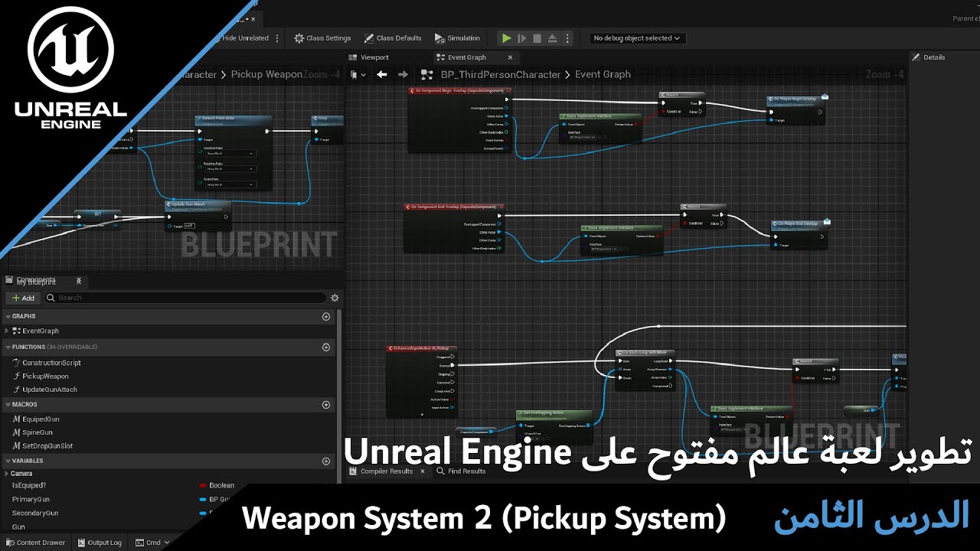The image size is (980, 551).
Task: Select the My Blueprint tab
Action: click(36, 282)
